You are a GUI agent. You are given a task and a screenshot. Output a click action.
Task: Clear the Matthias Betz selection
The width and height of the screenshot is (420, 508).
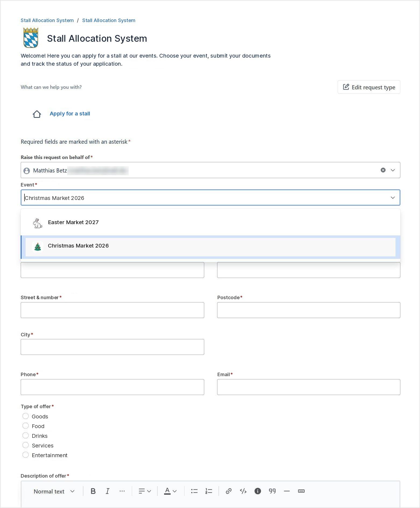[x=383, y=170]
